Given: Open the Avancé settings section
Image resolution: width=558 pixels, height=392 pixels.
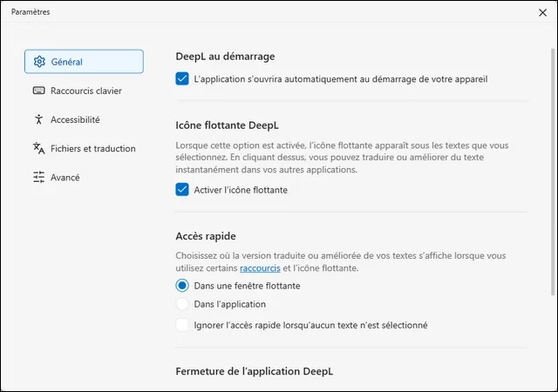Looking at the screenshot, I should 84,177.
